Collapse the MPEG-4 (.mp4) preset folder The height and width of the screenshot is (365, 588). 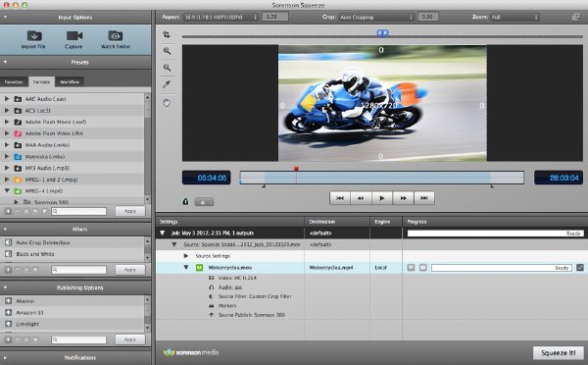point(7,190)
